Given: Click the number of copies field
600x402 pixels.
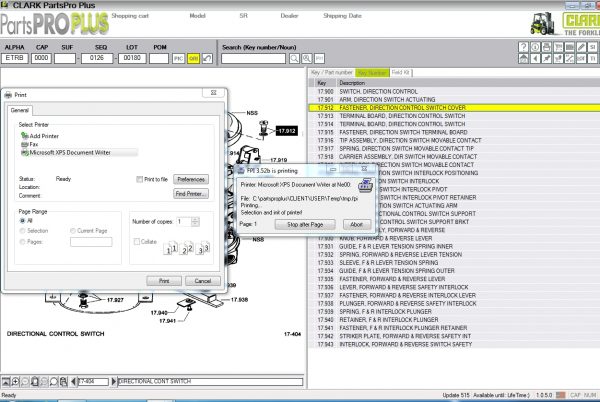Looking at the screenshot, I should (x=184, y=221).
